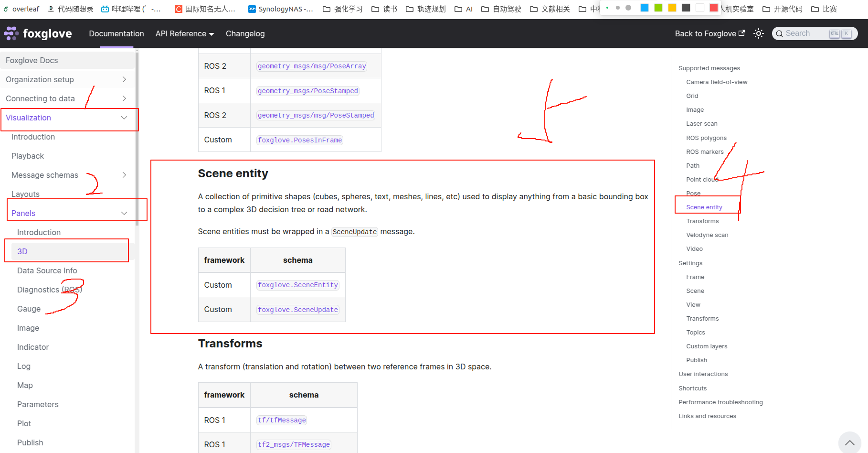Pick the dark gray annotation color
The width and height of the screenshot is (868, 453).
pyautogui.click(x=686, y=8)
